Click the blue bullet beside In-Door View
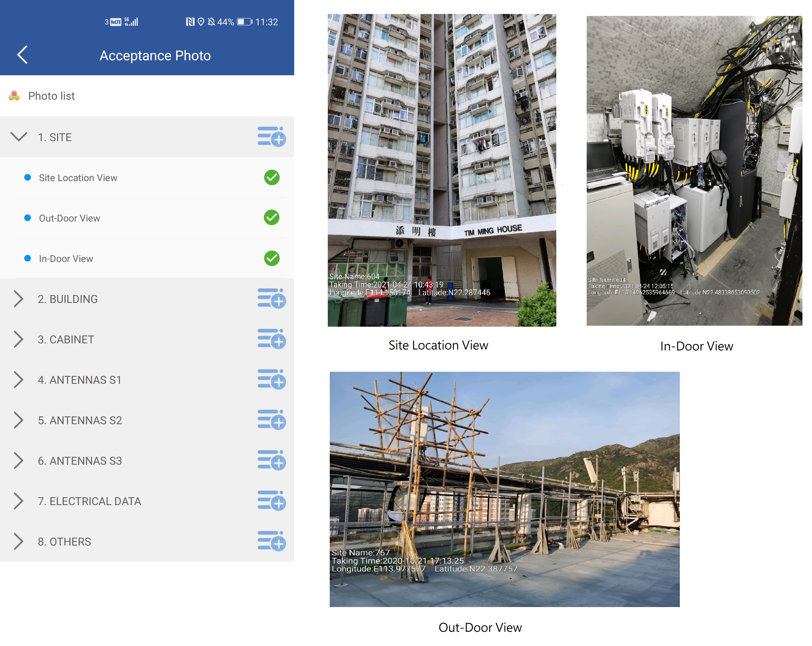The image size is (812, 646). 27,258
